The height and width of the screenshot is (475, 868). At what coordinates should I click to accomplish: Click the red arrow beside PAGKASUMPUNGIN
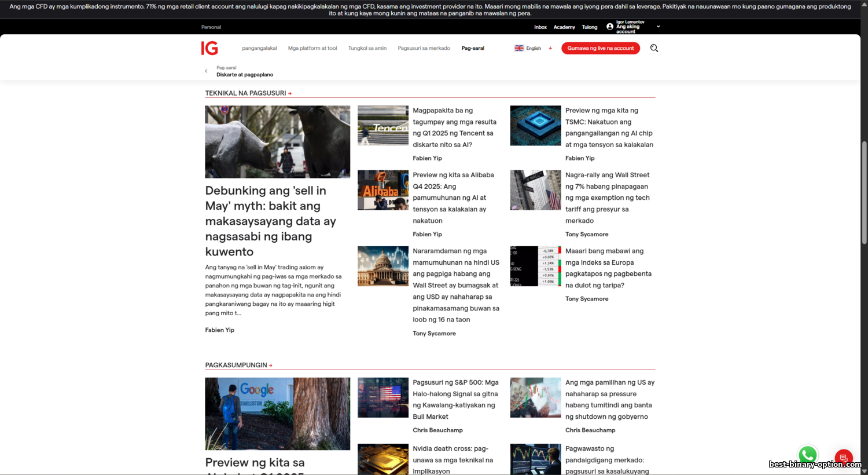point(270,366)
